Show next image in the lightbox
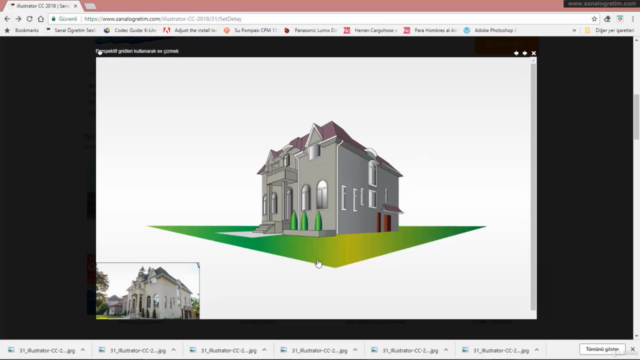This screenshot has width=640, height=360. click(x=524, y=53)
